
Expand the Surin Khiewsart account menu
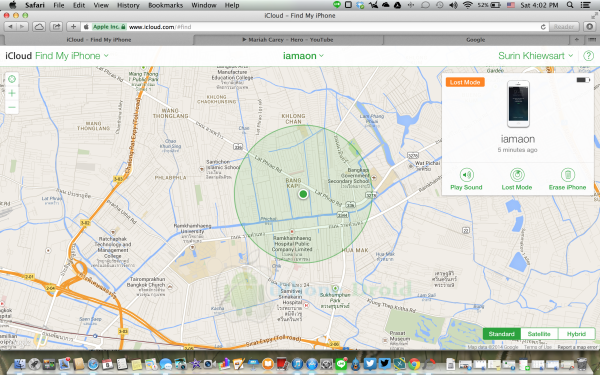point(535,56)
